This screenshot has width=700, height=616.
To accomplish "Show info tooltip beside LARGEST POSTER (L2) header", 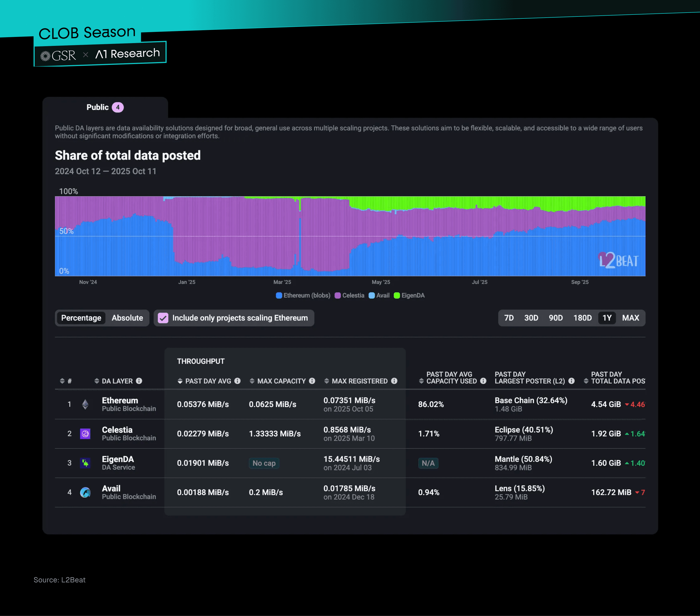I will [572, 381].
